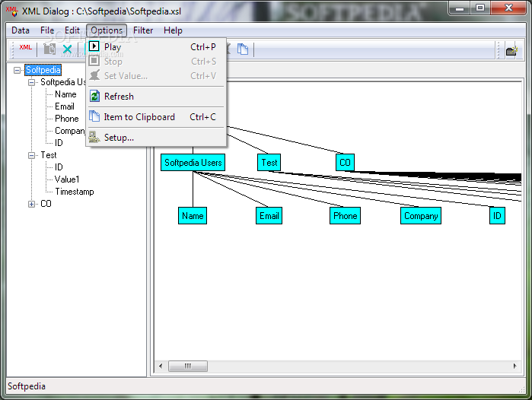The image size is (532, 400).
Task: Select Email in the tree panel
Action: coord(65,106)
